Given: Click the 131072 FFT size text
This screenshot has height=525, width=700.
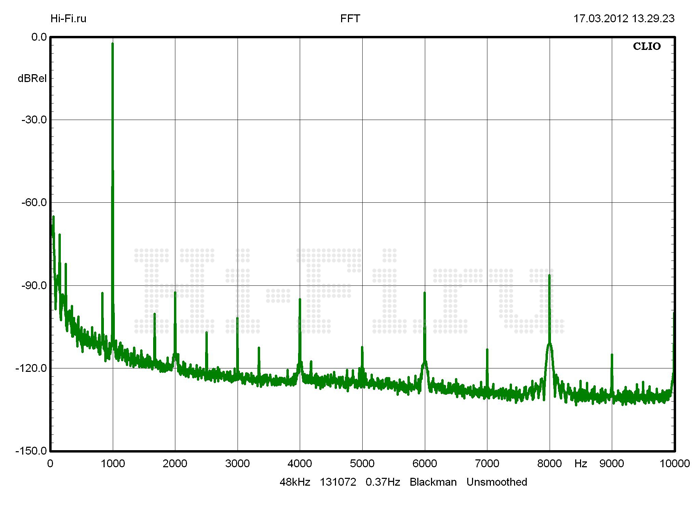Looking at the screenshot, I should click(x=339, y=482).
